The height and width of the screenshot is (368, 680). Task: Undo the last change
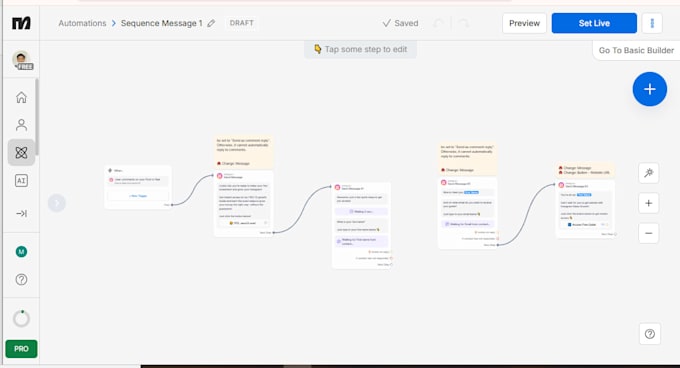[439, 23]
